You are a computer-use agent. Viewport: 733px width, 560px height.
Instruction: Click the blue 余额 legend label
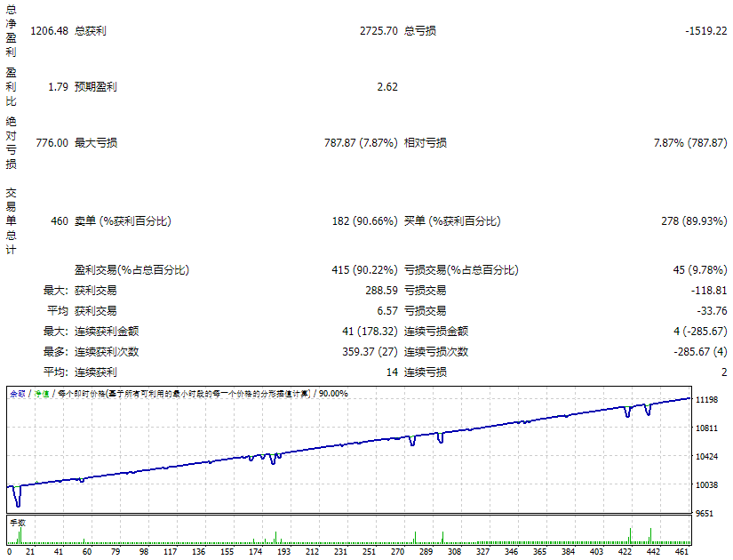click(x=17, y=393)
